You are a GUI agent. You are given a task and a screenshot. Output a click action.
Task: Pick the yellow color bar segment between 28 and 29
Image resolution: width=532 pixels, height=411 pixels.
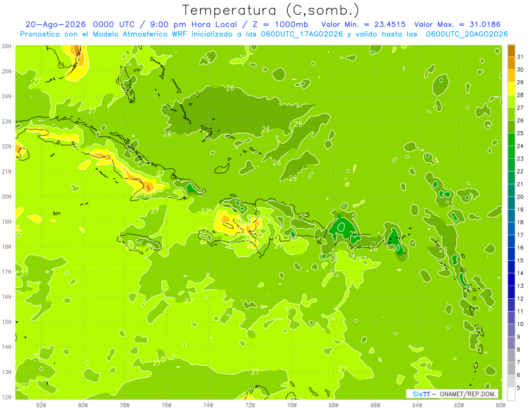click(511, 89)
